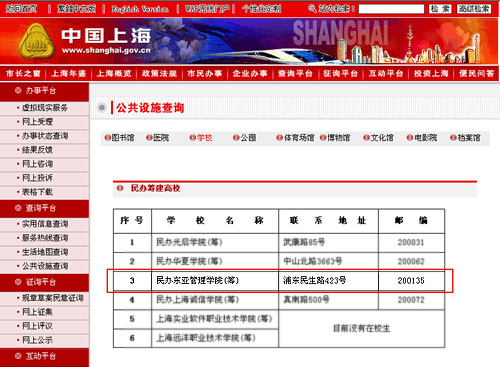The height and width of the screenshot is (367, 500).
Task: Open 投资上海 in the main navigation
Action: 431,73
